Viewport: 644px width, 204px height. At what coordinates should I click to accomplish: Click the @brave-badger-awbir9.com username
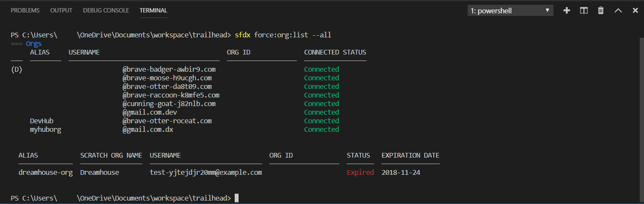(x=169, y=69)
